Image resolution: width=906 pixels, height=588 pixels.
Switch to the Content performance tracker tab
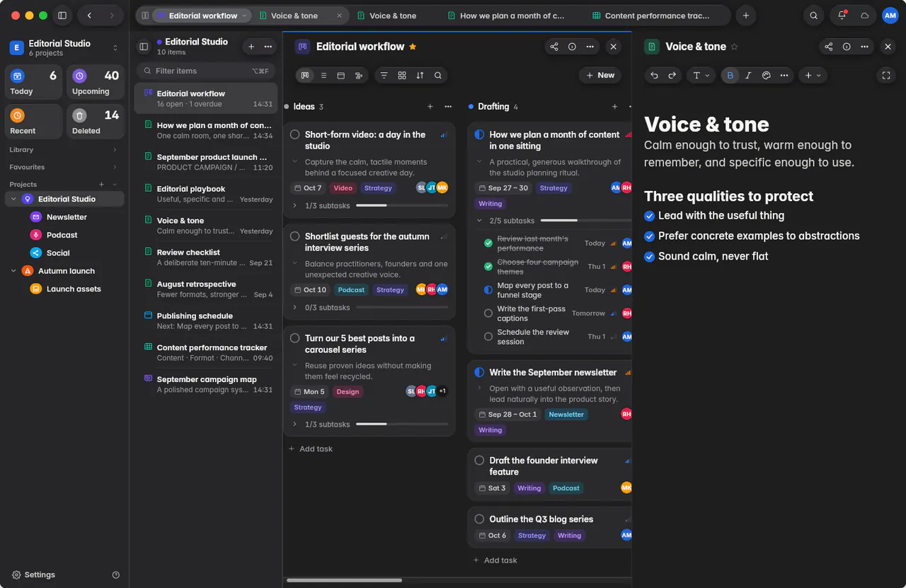(x=650, y=16)
